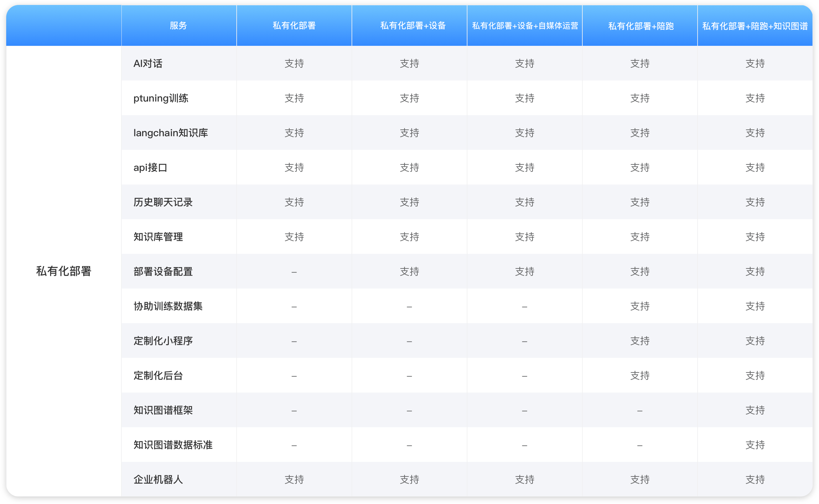The width and height of the screenshot is (819, 504).
Task: Click the 私有化部署 category cell on left
Action: click(64, 271)
